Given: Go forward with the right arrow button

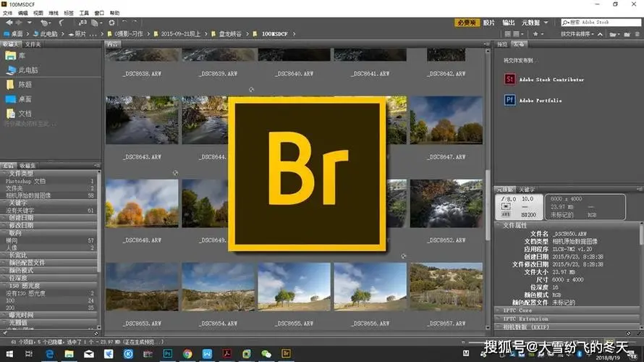Looking at the screenshot, I should tap(19, 22).
